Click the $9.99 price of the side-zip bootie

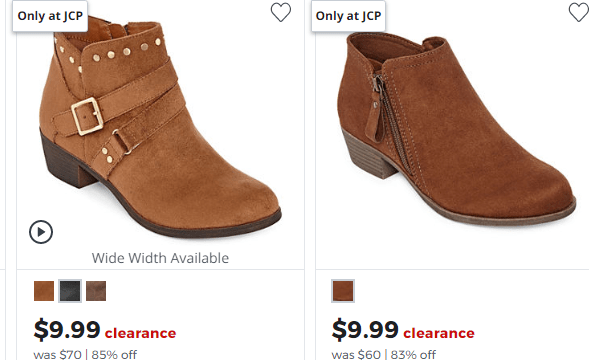[365, 330]
